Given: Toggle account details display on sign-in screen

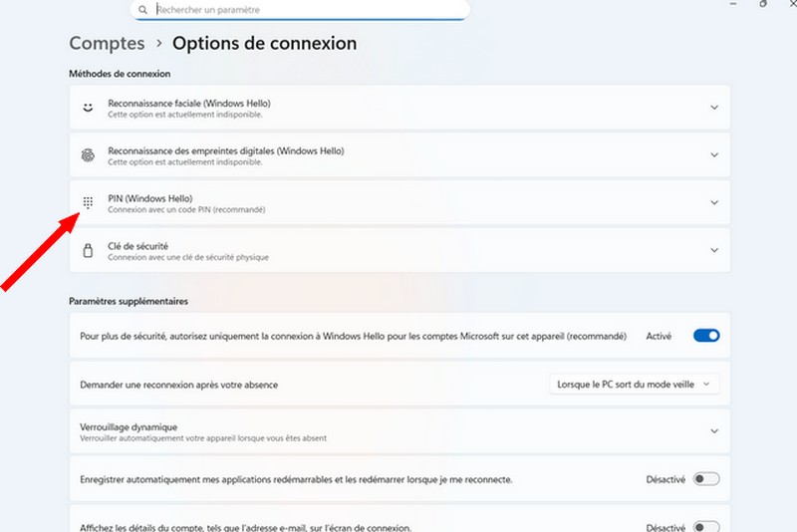Looking at the screenshot, I should click(706, 527).
